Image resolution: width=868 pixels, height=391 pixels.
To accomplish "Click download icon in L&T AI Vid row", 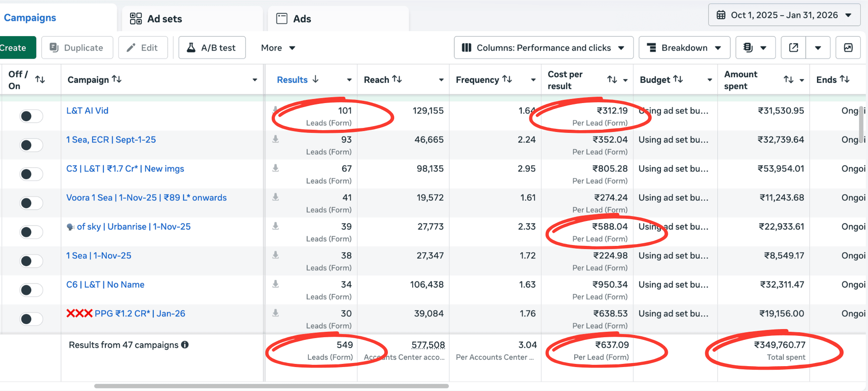I will coord(275,109).
